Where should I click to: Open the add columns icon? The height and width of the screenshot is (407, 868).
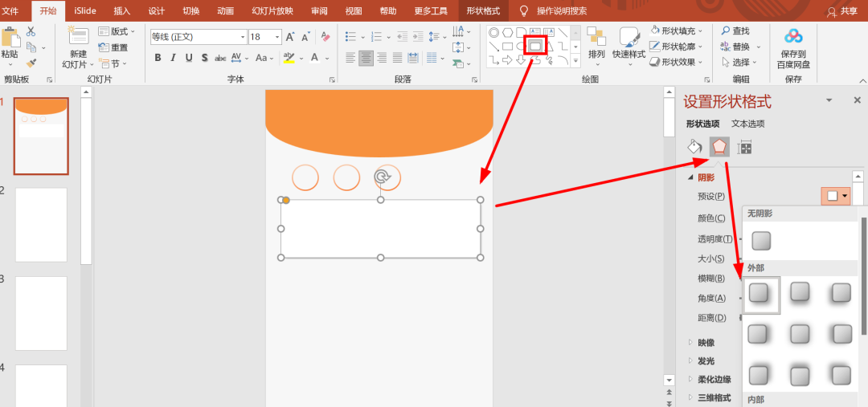[433, 58]
